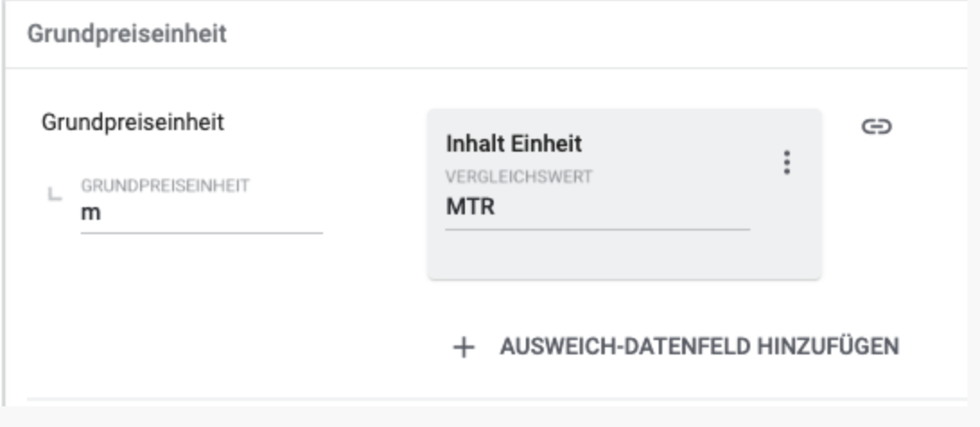Focus the Grundpreiseinheit input field

tap(201, 215)
